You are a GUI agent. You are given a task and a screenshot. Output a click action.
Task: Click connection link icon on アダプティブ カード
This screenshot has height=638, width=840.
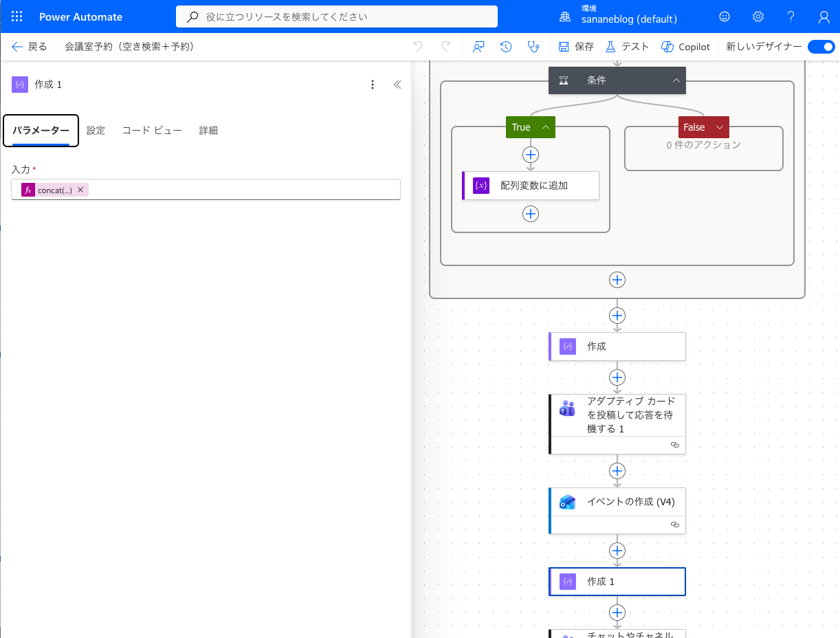[675, 445]
